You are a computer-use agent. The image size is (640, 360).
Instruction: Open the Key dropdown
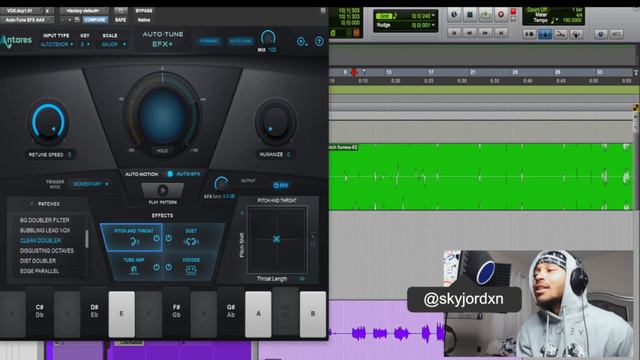point(85,44)
